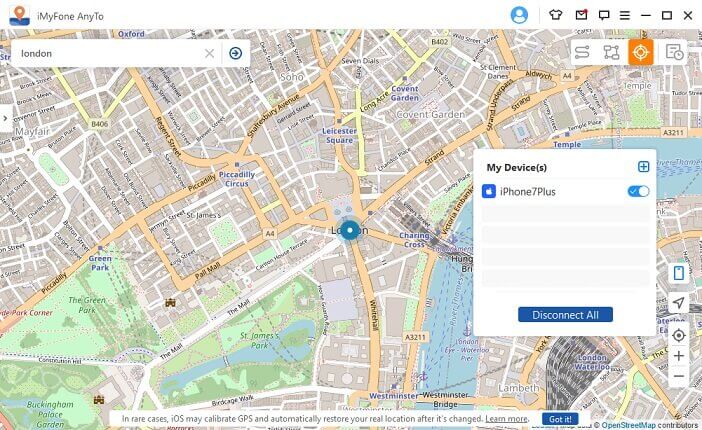This screenshot has width=702, height=430.
Task: Recenter map with locate icon
Action: point(679,335)
